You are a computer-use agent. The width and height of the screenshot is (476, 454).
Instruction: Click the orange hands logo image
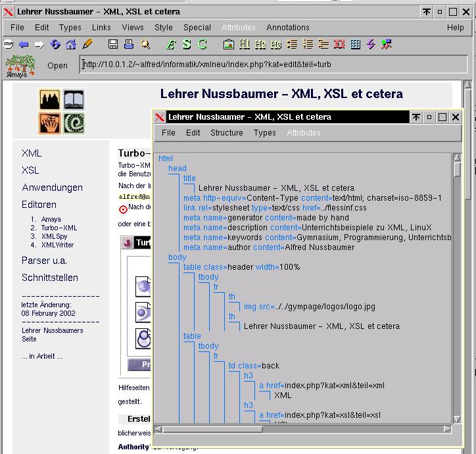tap(49, 123)
